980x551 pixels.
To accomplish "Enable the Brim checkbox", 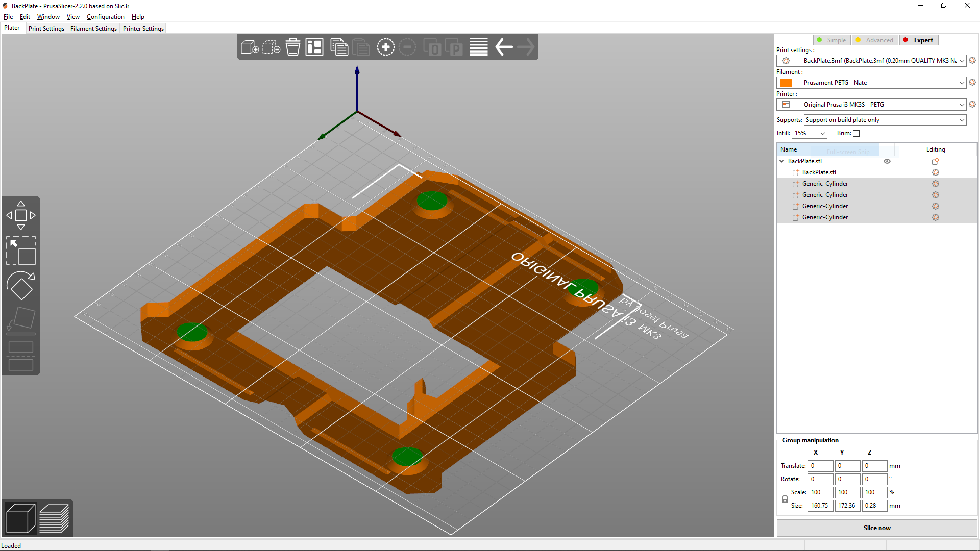I will point(856,134).
